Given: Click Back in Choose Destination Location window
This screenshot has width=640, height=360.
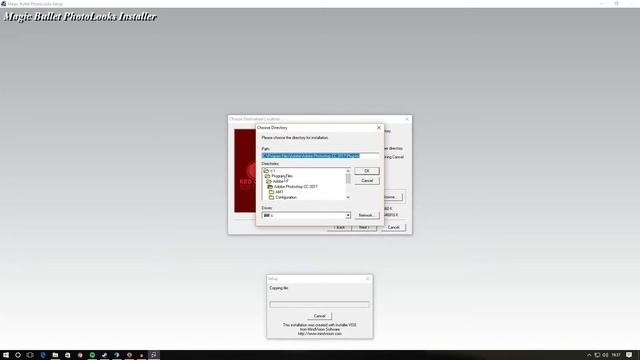Looking at the screenshot, I should point(339,227).
